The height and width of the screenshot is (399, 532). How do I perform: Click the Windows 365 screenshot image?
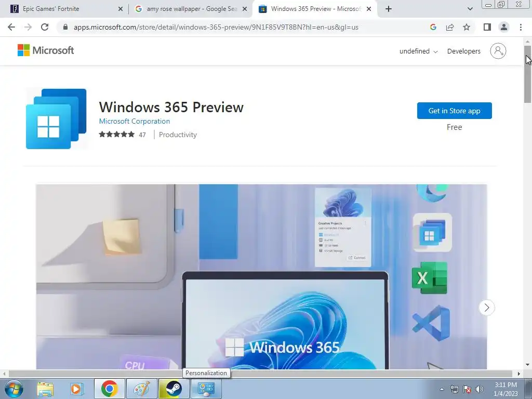[x=261, y=276]
